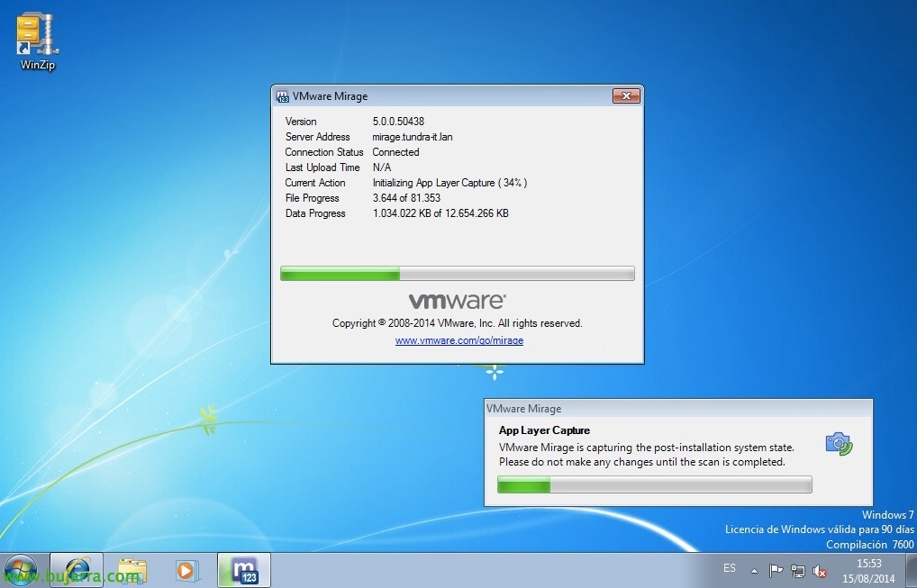The width and height of the screenshot is (917, 588).
Task: Click the vmware logo in dialog
Action: pyautogui.click(x=458, y=301)
